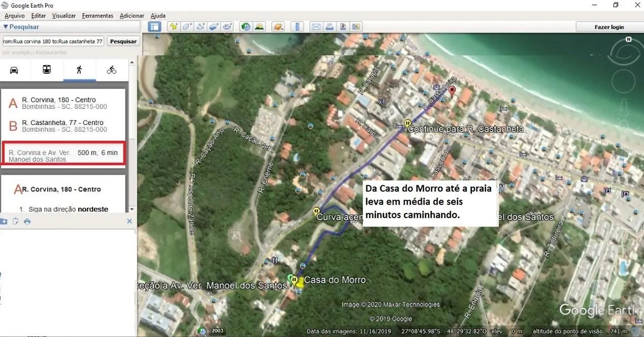Select the 500 m, 6 min route summary

[x=64, y=152]
